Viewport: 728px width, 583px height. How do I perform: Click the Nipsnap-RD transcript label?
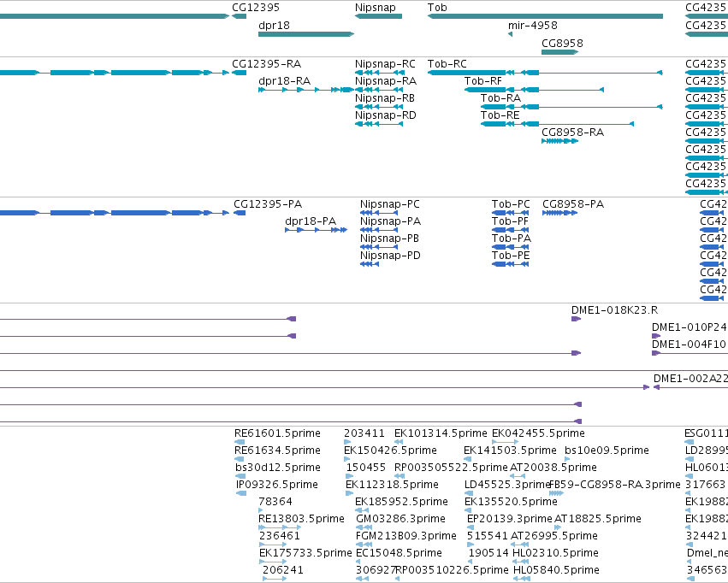(x=385, y=115)
